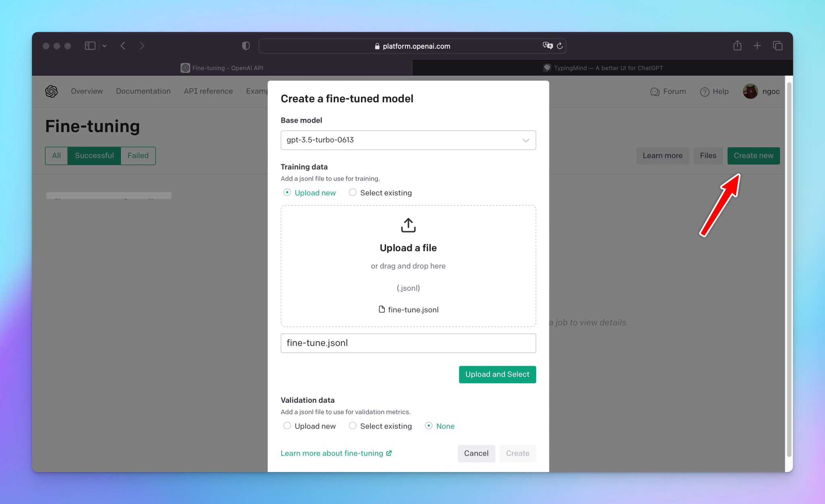Open the privacy shield icon
The image size is (825, 504).
pyautogui.click(x=246, y=46)
